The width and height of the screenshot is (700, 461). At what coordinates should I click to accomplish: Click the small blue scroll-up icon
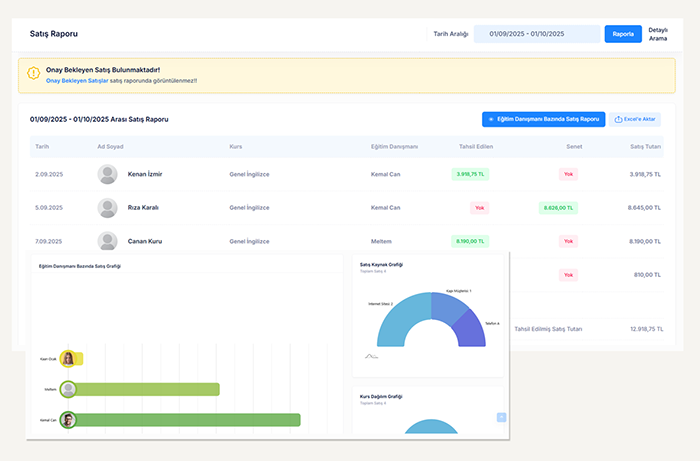(501, 417)
